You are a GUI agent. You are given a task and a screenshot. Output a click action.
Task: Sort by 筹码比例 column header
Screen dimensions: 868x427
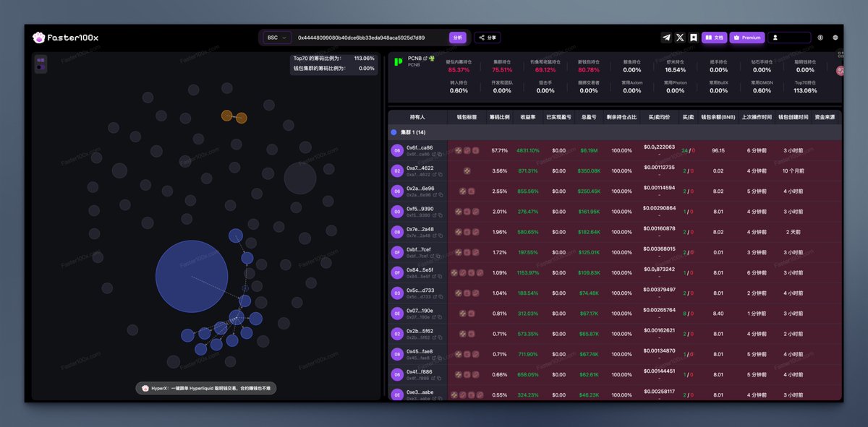[x=499, y=116]
